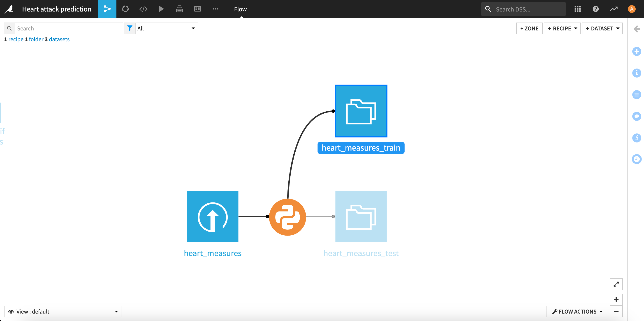Click the run/build flow button
The height and width of the screenshot is (321, 644).
162,9
